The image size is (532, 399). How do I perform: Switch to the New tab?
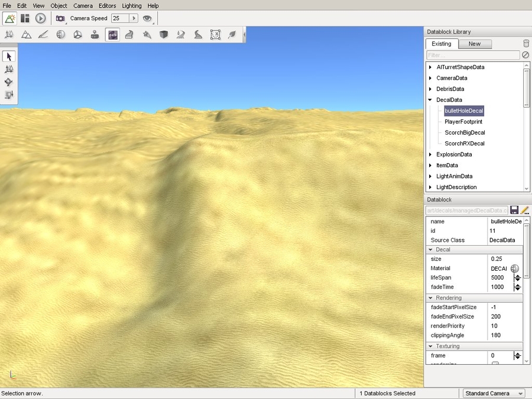pos(474,44)
